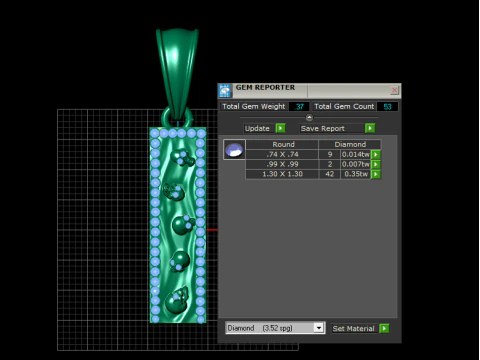Click the Gem Reporter title bar text

[265, 88]
